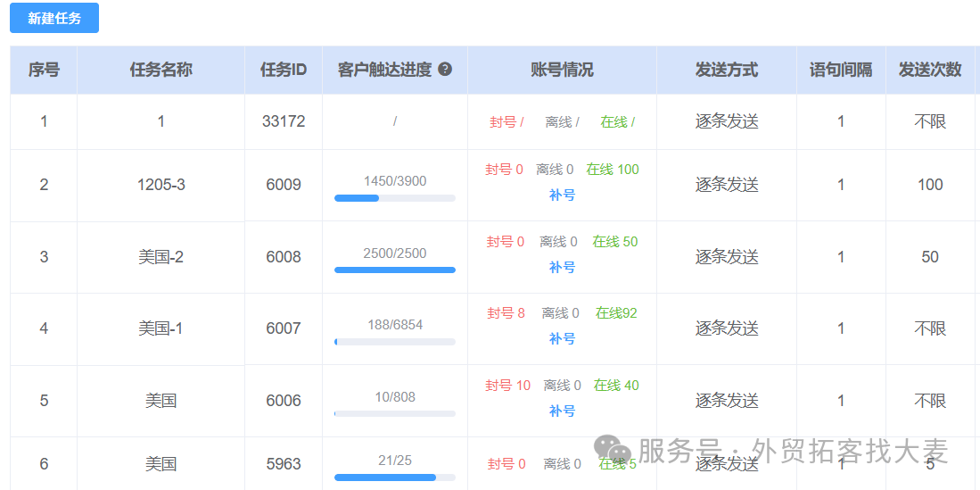The image size is (980, 490).
Task: Click 补号 link in task 1205-3 row
Action: [562, 195]
